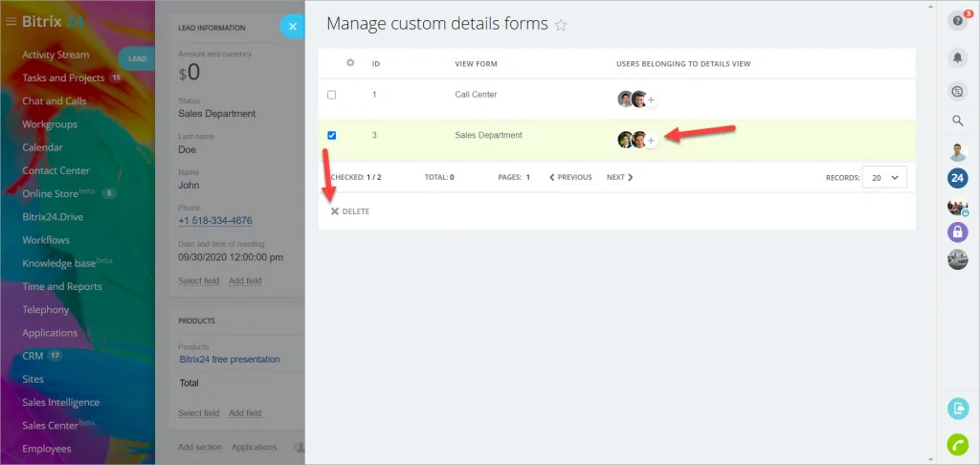Screen dimensions: 980x465
Task: Go to the Previous page
Action: [570, 178]
